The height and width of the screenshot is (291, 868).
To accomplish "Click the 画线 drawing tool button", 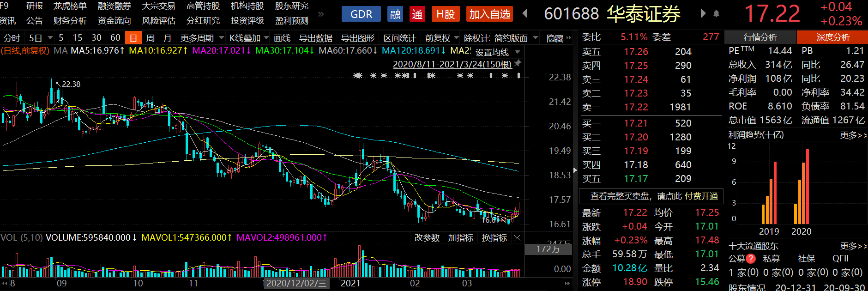I will (x=282, y=38).
